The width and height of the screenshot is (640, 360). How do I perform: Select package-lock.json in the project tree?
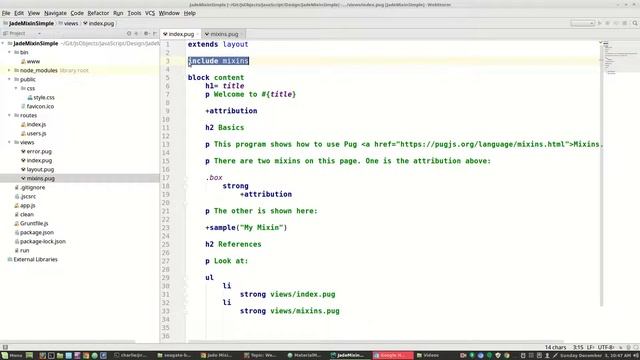point(40,241)
